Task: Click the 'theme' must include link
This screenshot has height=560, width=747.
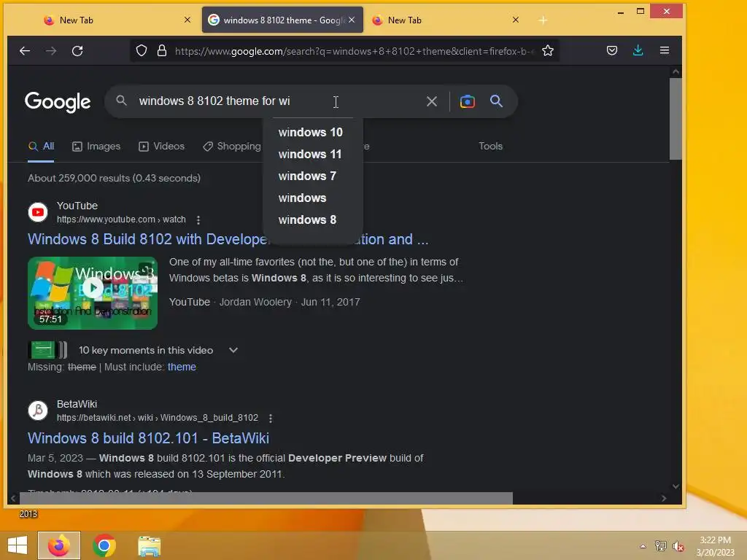Action: [x=182, y=367]
